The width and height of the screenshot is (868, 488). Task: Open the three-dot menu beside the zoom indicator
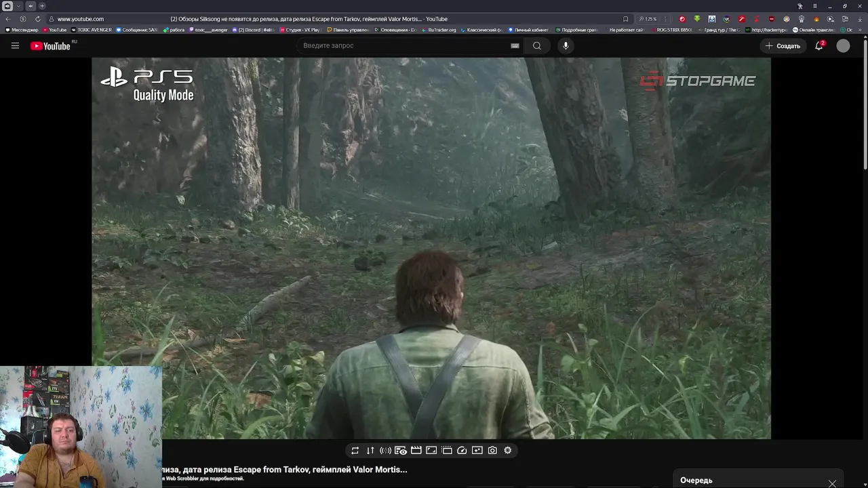(x=665, y=19)
